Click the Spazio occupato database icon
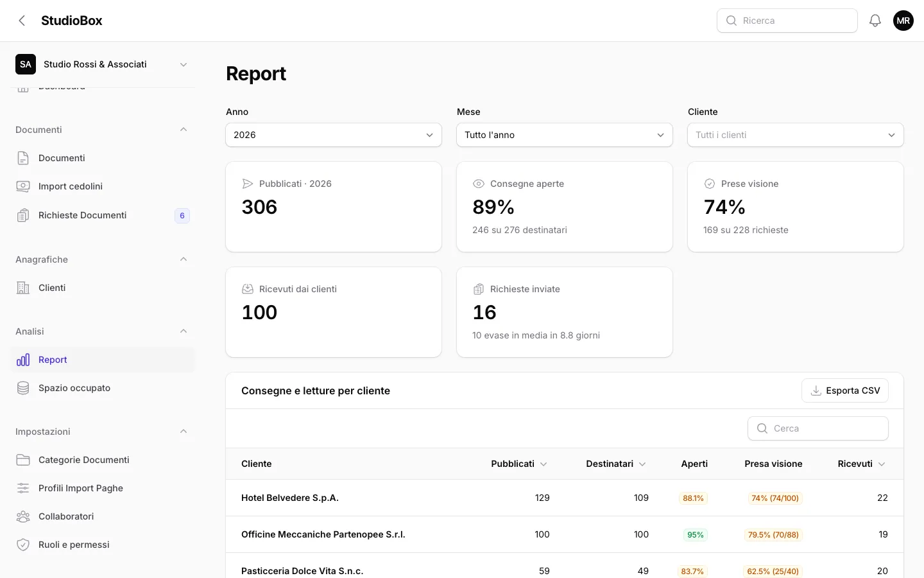The width and height of the screenshot is (924, 578). (x=23, y=388)
